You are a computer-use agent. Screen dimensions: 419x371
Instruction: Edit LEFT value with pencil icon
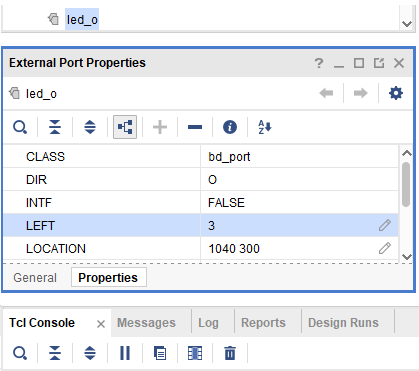click(x=385, y=225)
